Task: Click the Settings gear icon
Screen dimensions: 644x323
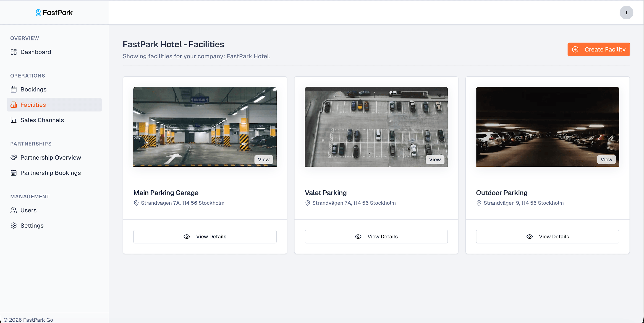Action: point(13,226)
